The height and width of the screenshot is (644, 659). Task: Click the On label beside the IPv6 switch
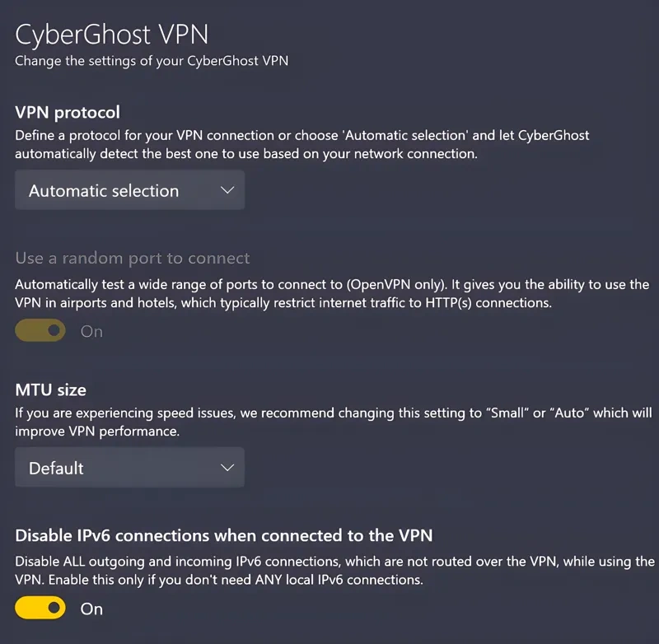coord(91,609)
